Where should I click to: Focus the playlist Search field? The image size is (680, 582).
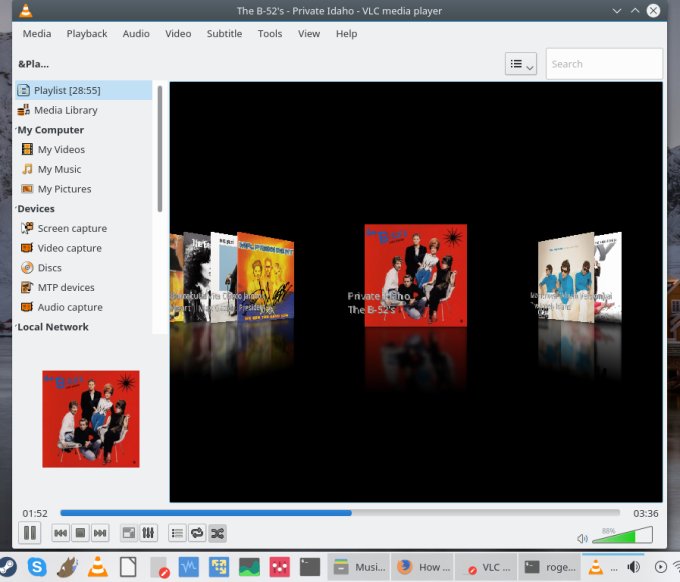604,64
